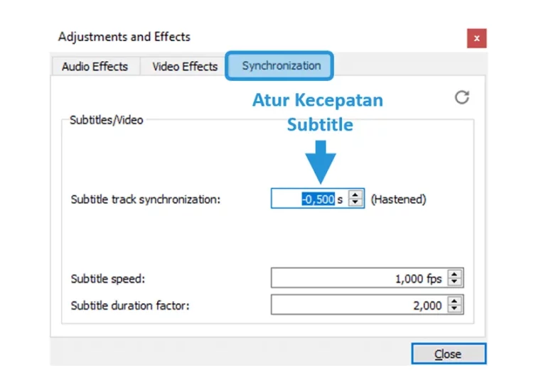Increase subtitle track synchronization with up arrow

pos(355,195)
